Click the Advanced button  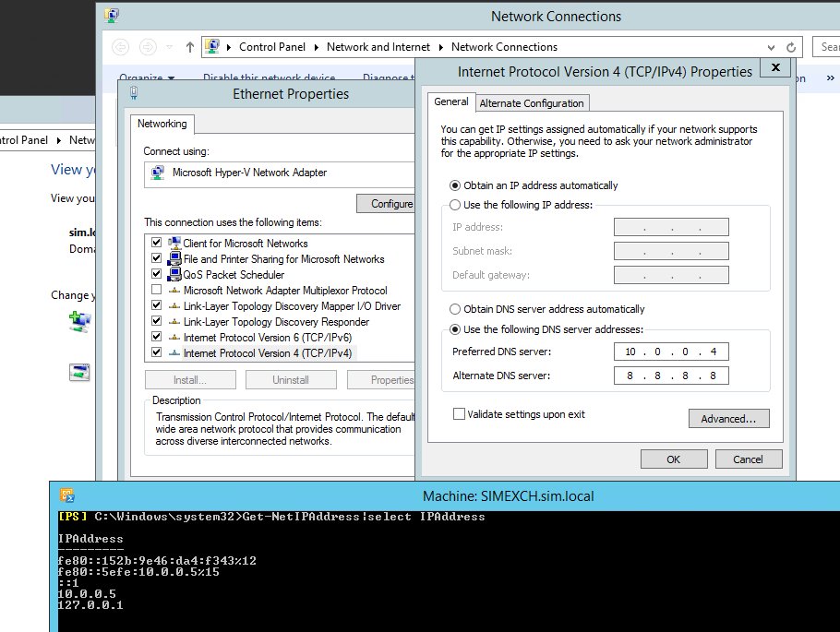[729, 418]
